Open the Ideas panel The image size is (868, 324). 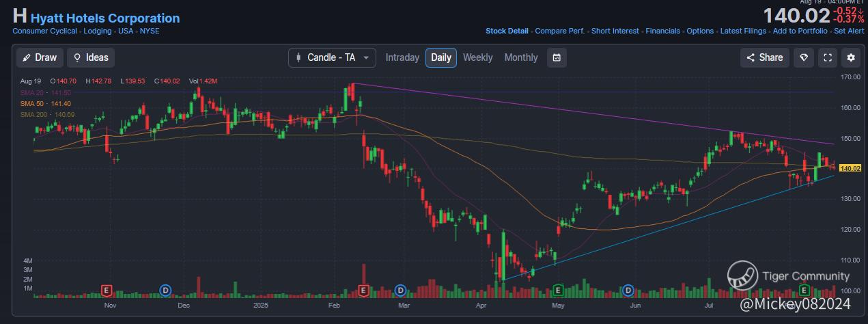(91, 57)
